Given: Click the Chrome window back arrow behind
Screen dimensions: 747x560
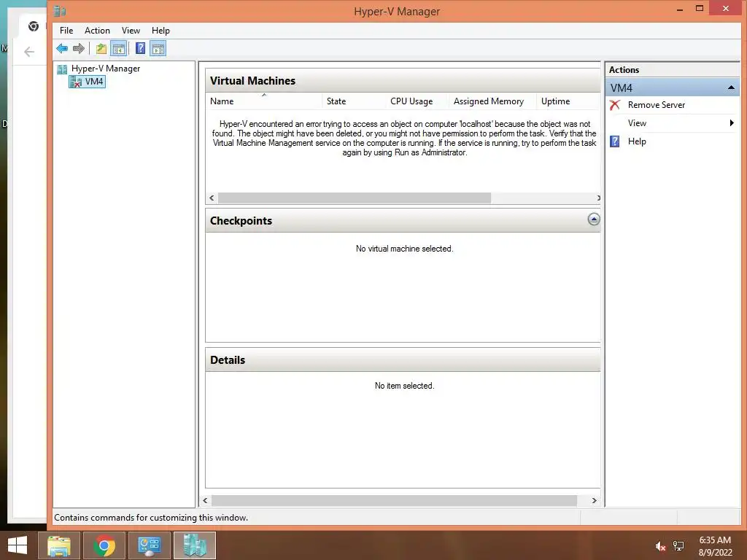Looking at the screenshot, I should [29, 52].
